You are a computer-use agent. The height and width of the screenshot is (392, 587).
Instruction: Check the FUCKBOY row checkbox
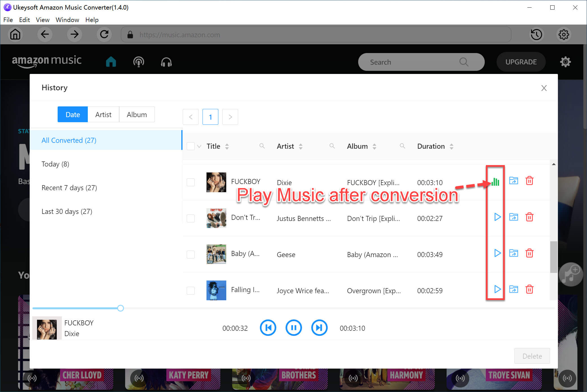point(191,182)
